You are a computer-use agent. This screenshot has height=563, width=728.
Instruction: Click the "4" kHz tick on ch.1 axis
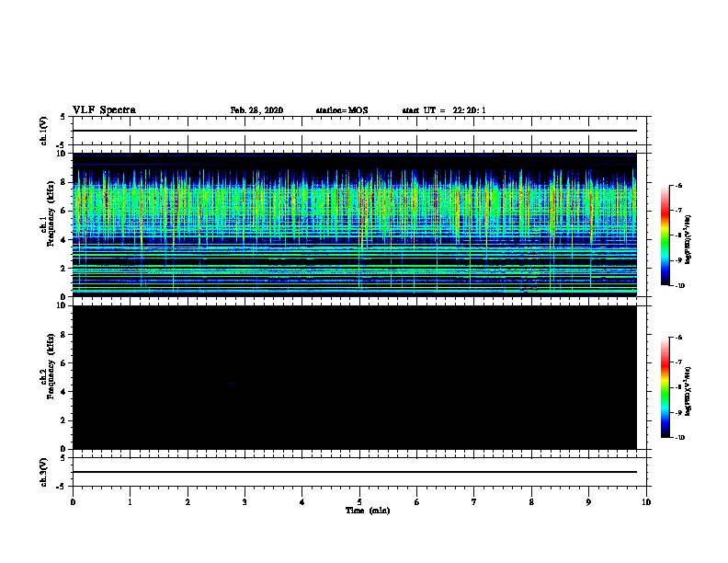[x=63, y=240]
